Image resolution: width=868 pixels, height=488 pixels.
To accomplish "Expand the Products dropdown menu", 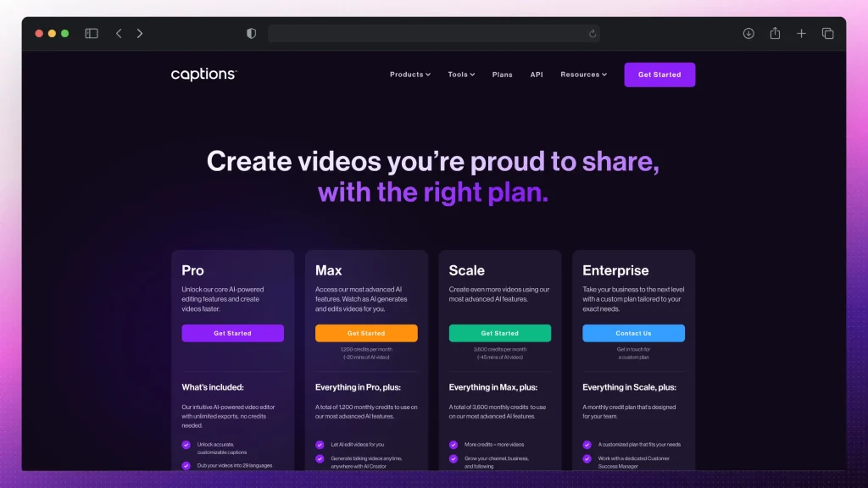I will 410,75.
